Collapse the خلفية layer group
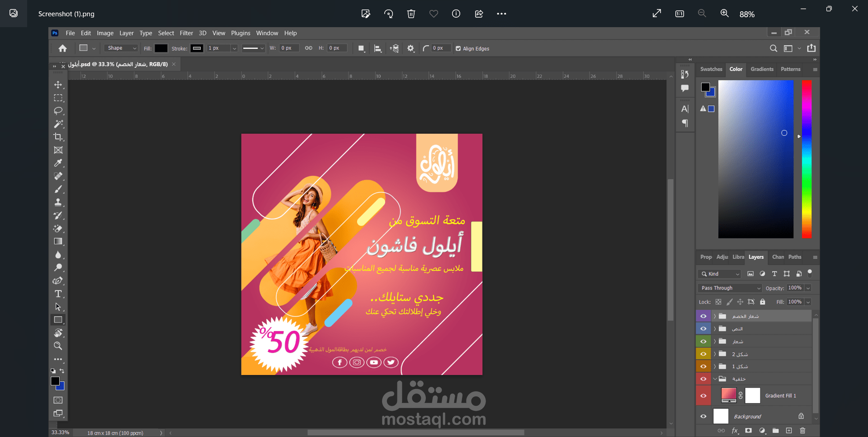Image resolution: width=868 pixels, height=437 pixels. (715, 379)
